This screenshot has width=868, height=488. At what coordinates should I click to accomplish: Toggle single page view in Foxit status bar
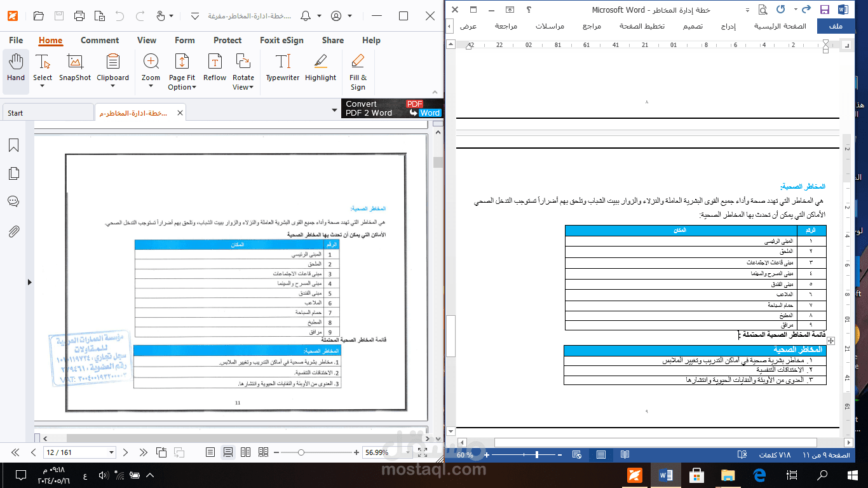[x=209, y=452]
